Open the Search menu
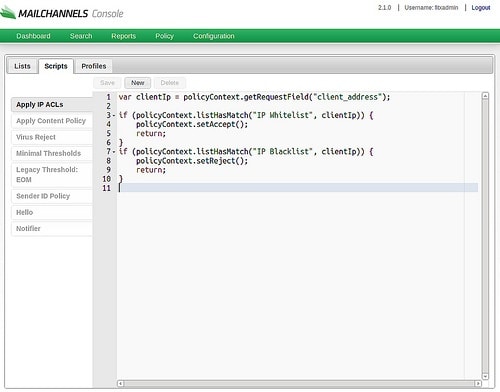The height and width of the screenshot is (392, 500). [x=81, y=36]
